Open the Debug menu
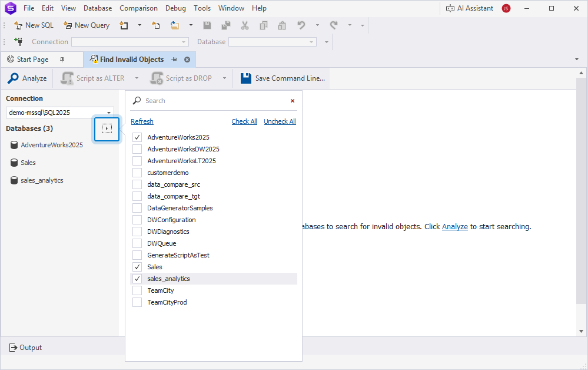The height and width of the screenshot is (370, 588). pos(175,8)
